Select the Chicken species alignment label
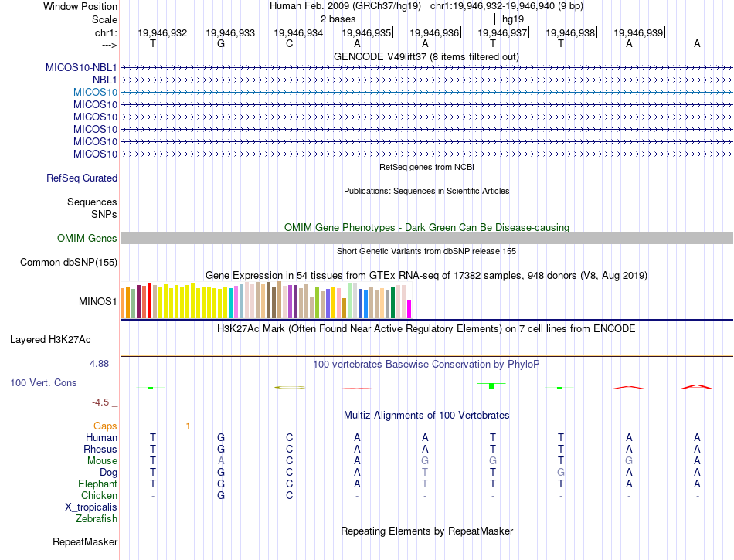 [x=99, y=496]
